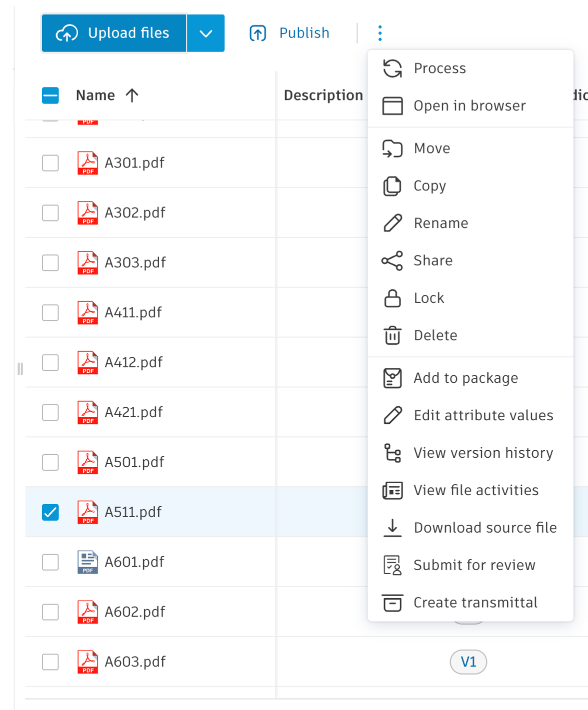
Task: Click the Lock file icon
Action: (x=392, y=298)
